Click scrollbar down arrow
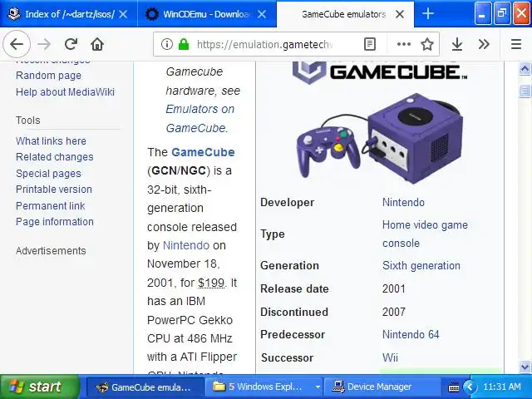This screenshot has width=532, height=399. click(525, 367)
